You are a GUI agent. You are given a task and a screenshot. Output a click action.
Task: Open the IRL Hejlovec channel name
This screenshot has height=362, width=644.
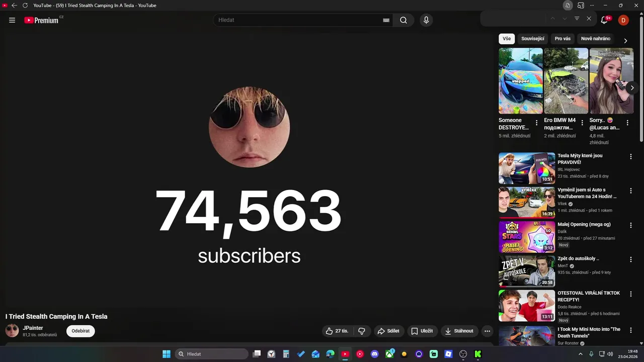(x=569, y=169)
